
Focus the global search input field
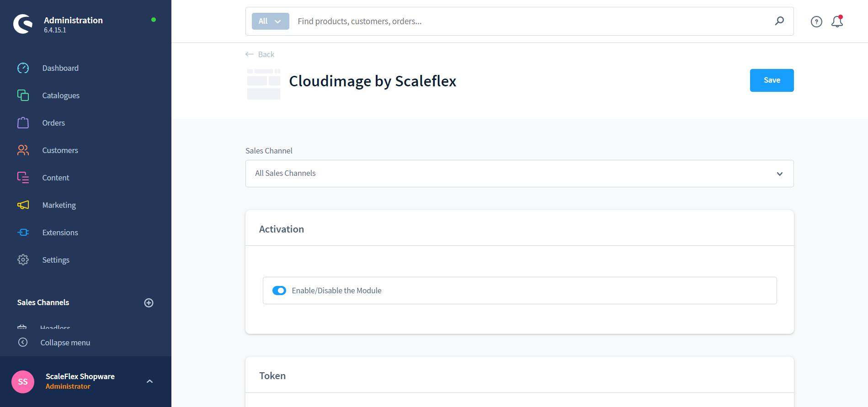530,21
